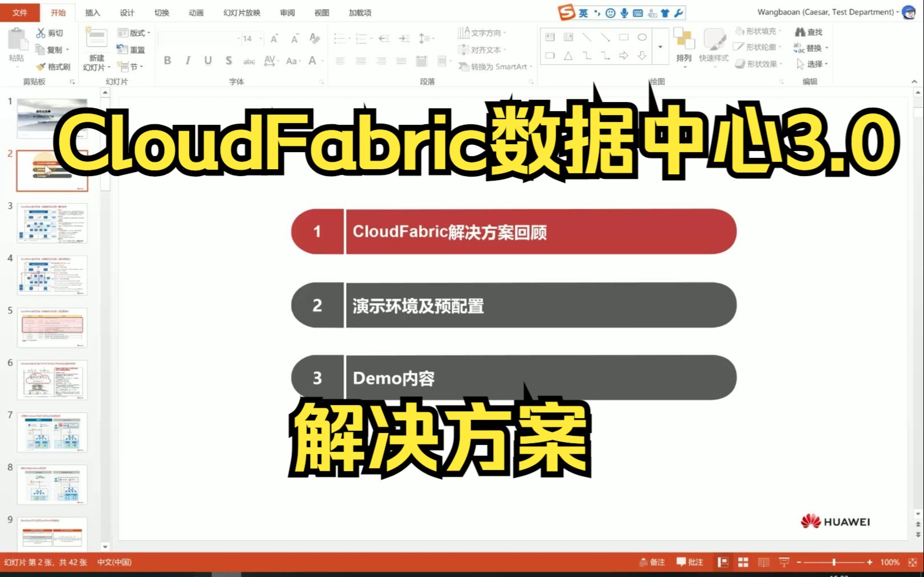This screenshot has width=924, height=577.
Task: Toggle right text alignment
Action: [x=381, y=61]
